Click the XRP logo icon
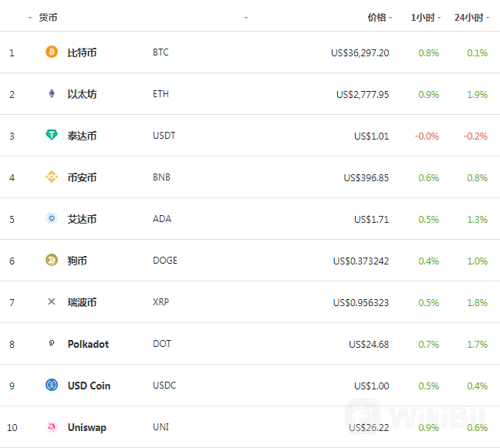Screen dimensions: 500x448 click(52, 301)
